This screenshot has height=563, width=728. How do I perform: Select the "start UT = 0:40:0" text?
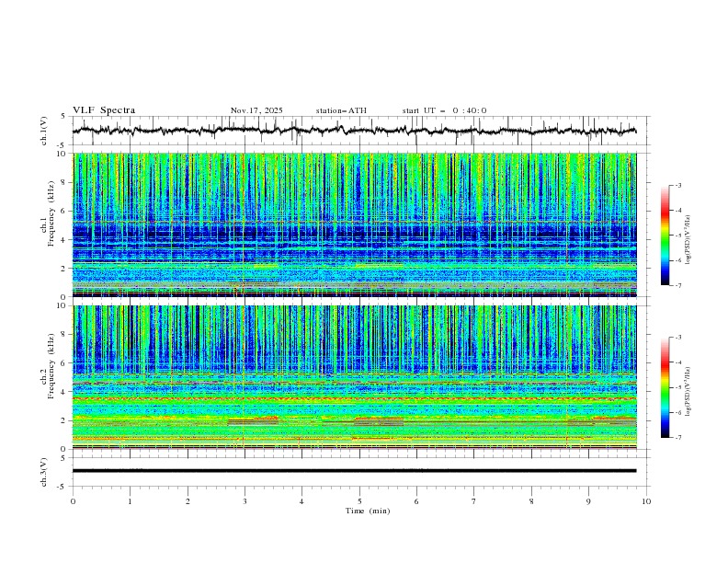444,110
